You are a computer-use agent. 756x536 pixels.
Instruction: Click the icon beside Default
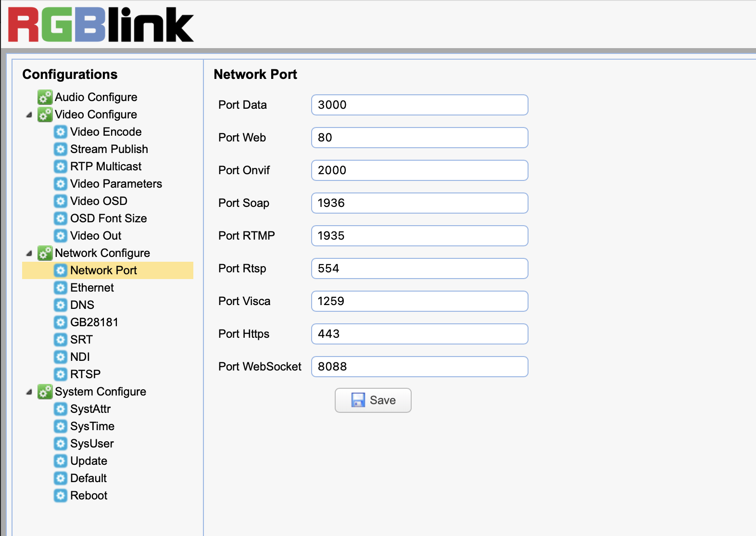pyautogui.click(x=60, y=478)
